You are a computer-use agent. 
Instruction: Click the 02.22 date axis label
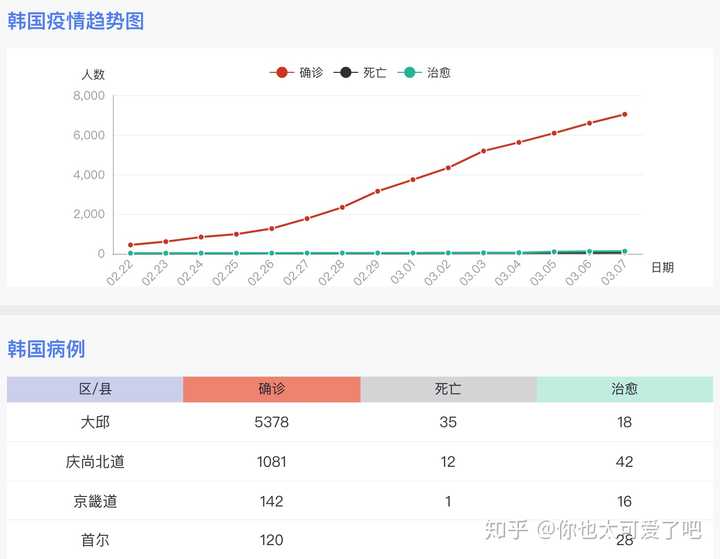point(119,272)
